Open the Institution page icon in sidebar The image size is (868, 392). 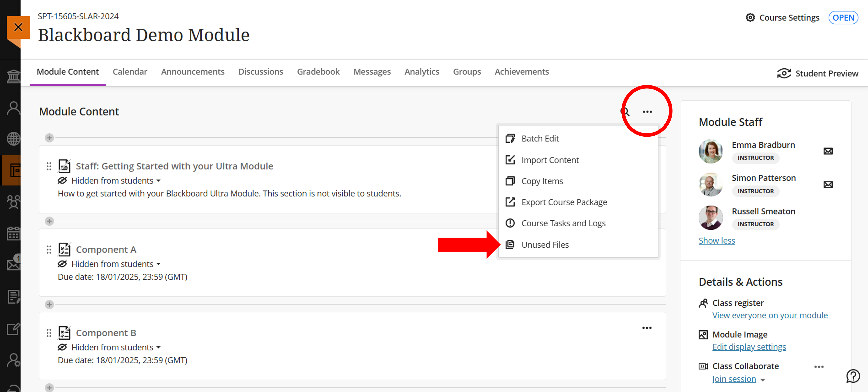(x=13, y=77)
